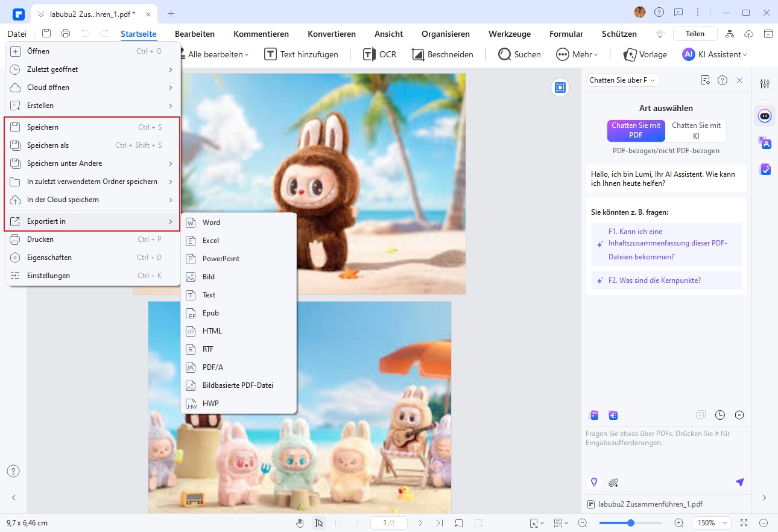Open the 150% zoom level dropdown
778x532 pixels.
(x=712, y=523)
